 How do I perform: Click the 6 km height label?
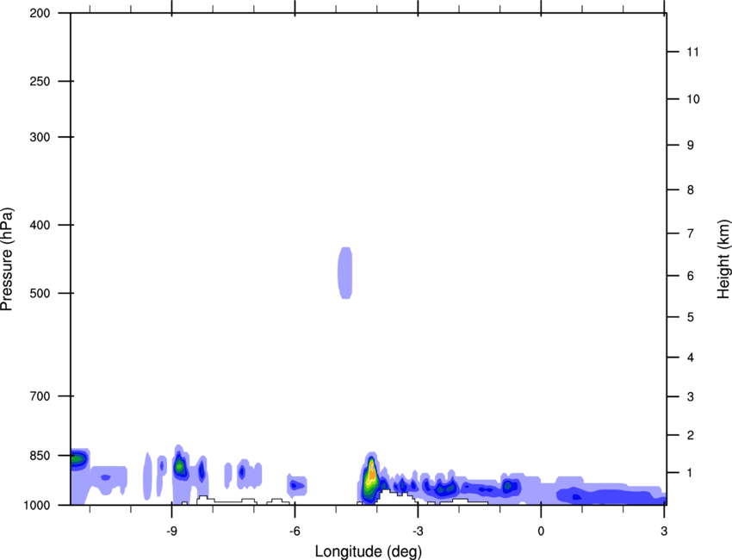click(x=691, y=276)
